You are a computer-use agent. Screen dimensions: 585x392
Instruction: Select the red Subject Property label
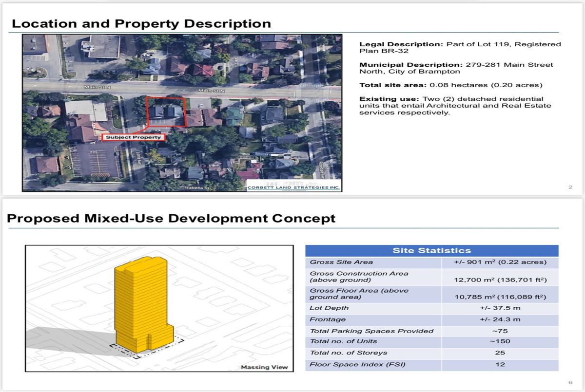133,137
